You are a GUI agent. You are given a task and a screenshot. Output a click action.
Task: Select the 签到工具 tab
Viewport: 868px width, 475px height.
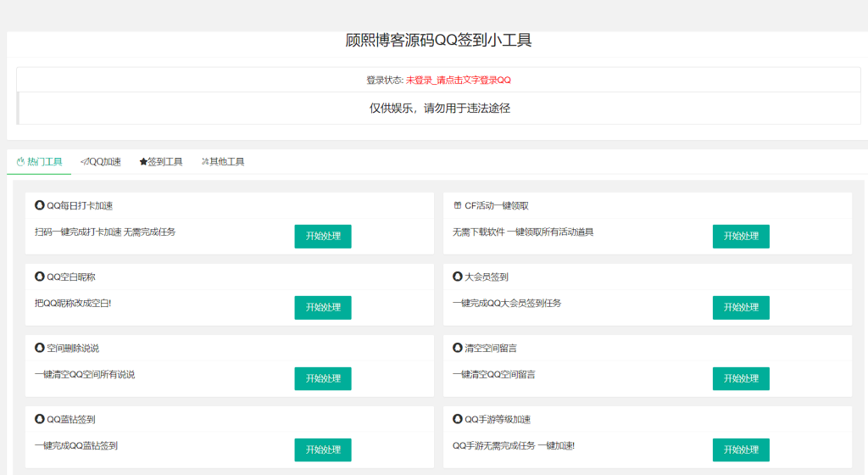click(161, 162)
